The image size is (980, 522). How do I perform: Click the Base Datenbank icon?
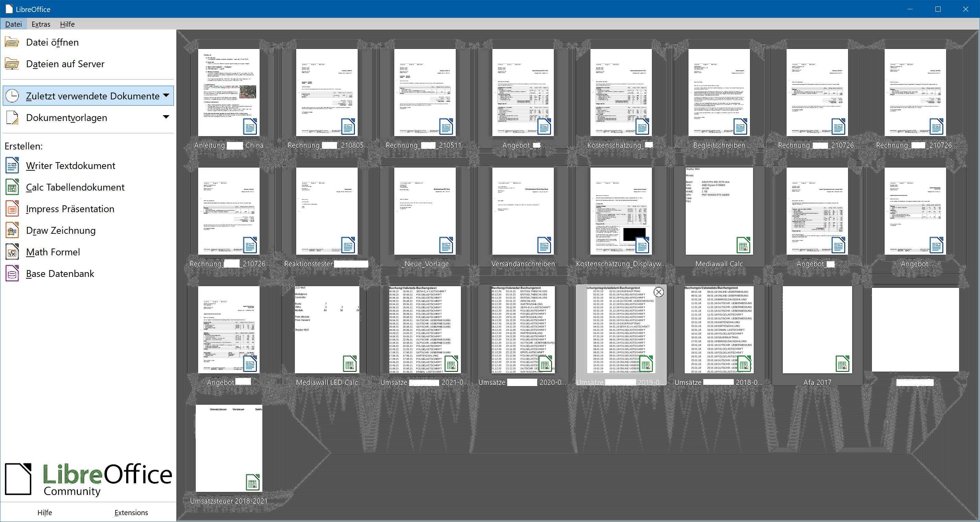coord(12,274)
